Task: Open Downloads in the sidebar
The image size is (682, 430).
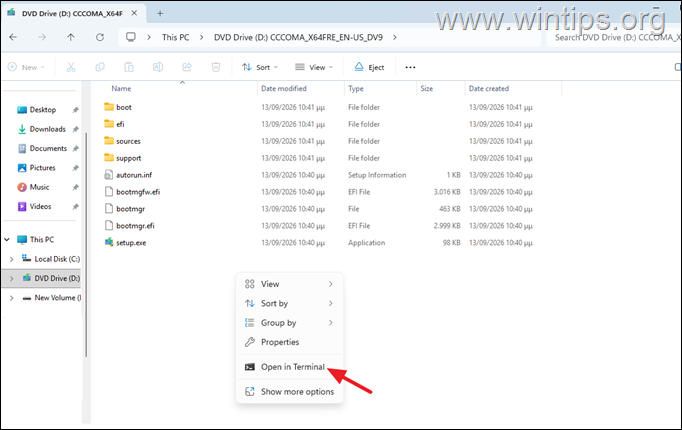Action: point(47,129)
